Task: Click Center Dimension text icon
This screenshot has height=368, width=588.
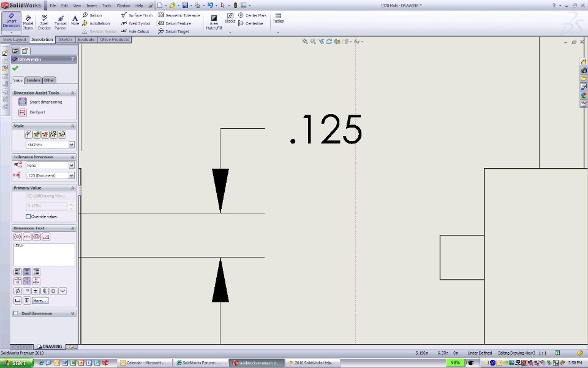Action: click(27, 237)
